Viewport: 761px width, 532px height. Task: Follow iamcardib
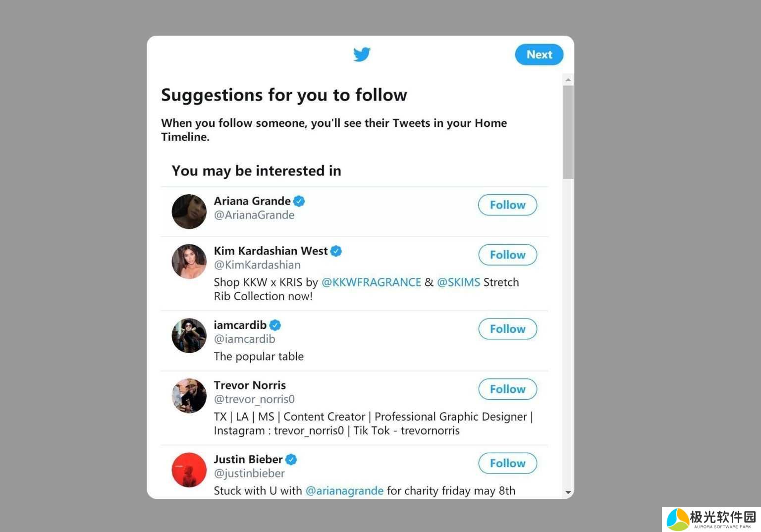coord(507,329)
